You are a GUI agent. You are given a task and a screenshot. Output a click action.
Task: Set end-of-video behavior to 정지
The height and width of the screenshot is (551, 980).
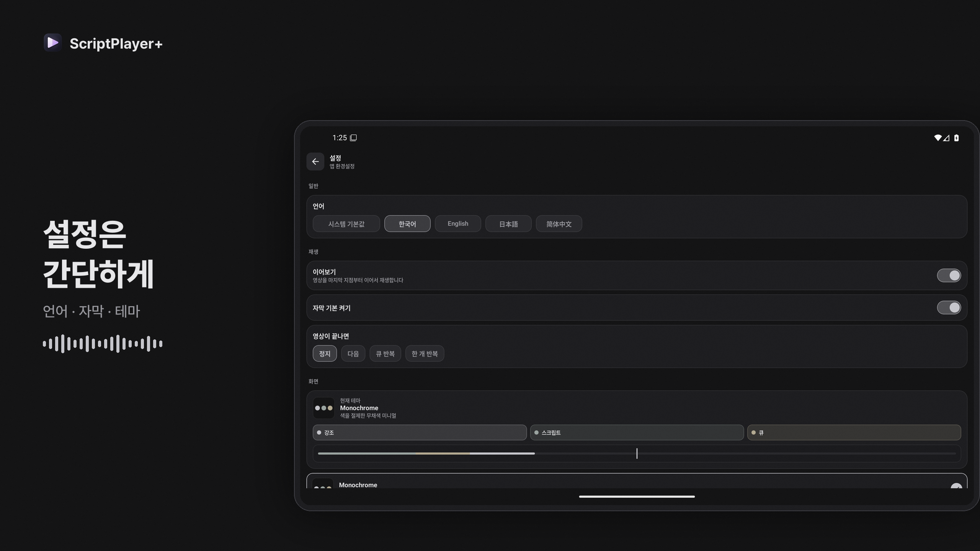coord(325,354)
